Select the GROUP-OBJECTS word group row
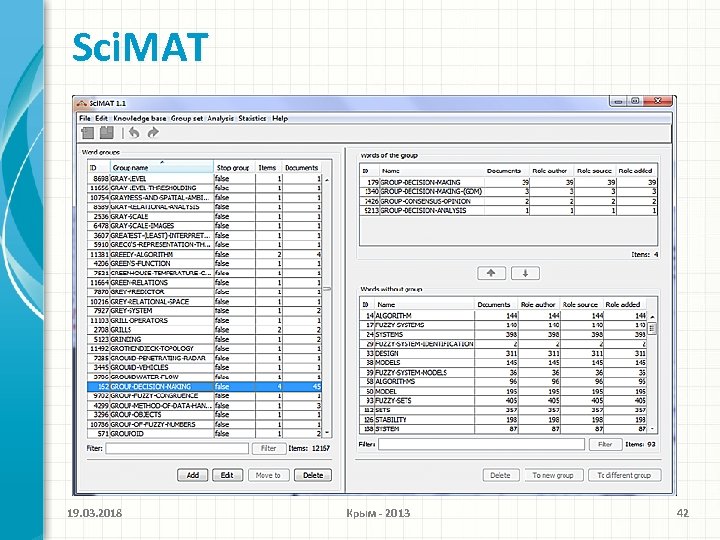The image size is (720, 540). point(204,415)
